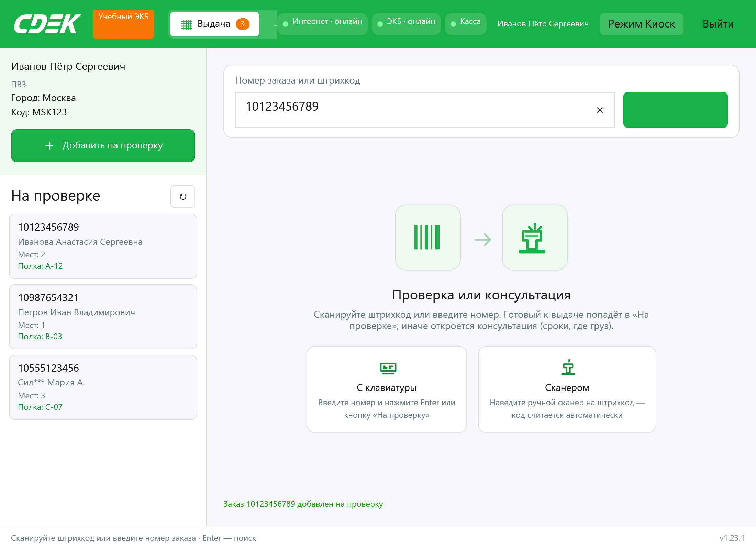Select order card 10555123456
756x550 pixels.
tap(103, 387)
